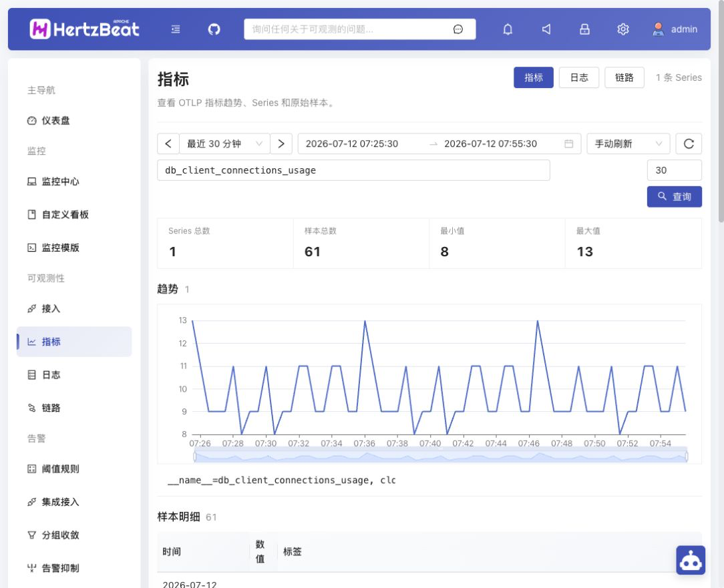Viewport: 724px width, 588px height.
Task: Click the series legend db_client_connections_usage
Action: (282, 480)
